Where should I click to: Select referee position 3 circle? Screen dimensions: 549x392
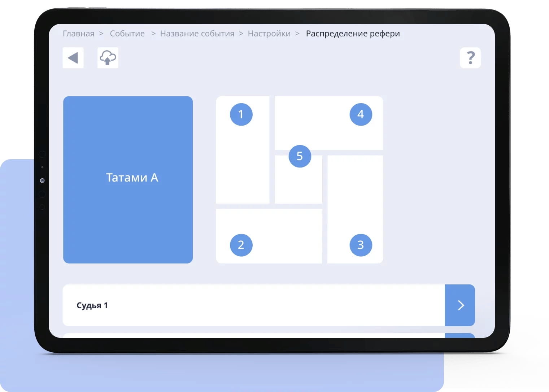pos(361,245)
